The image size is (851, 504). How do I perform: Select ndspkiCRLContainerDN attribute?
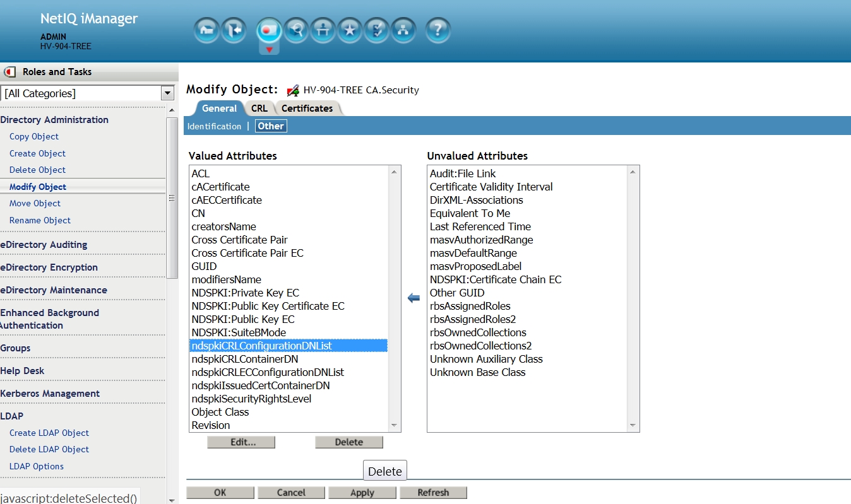[x=289, y=359]
